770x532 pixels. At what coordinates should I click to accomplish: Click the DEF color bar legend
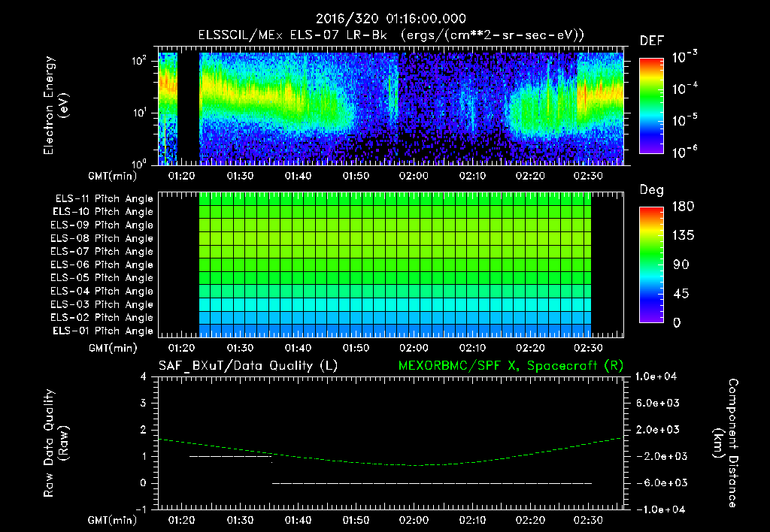[x=651, y=105]
